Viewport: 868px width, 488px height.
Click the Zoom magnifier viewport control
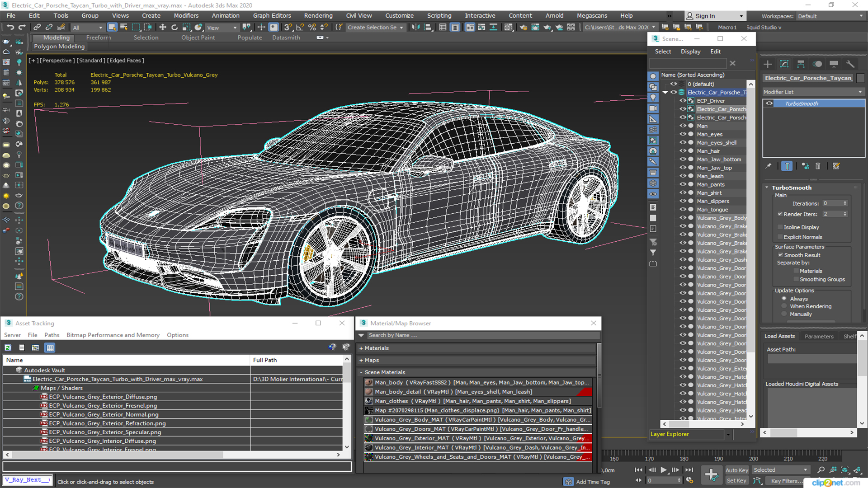pos(821,470)
